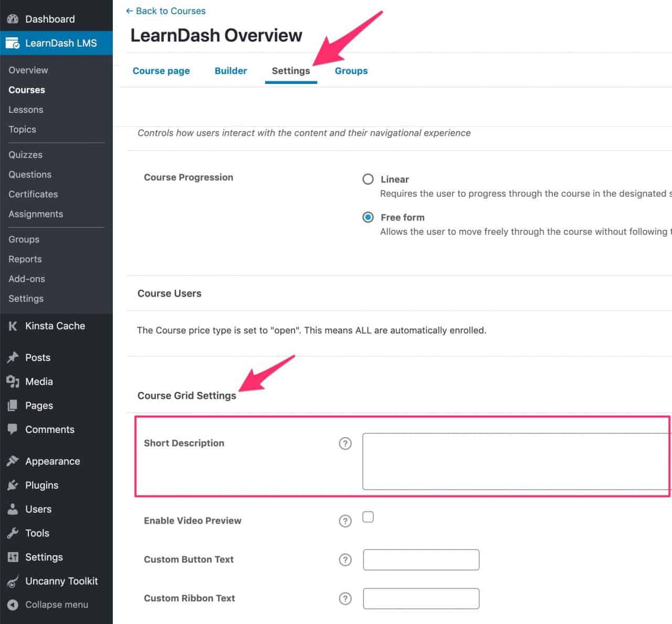This screenshot has width=672, height=624.
Task: Click inside the Custom Button Text field
Action: coord(421,559)
